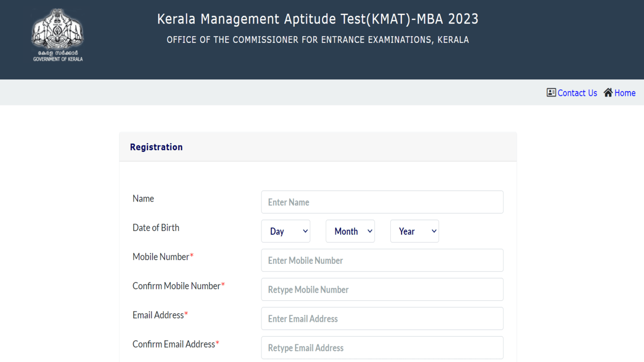Click the Confirm Email Address label
This screenshot has width=644, height=362.
tap(176, 344)
